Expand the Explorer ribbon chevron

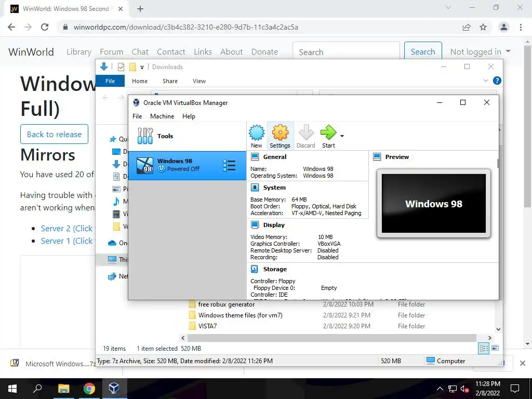[486, 81]
